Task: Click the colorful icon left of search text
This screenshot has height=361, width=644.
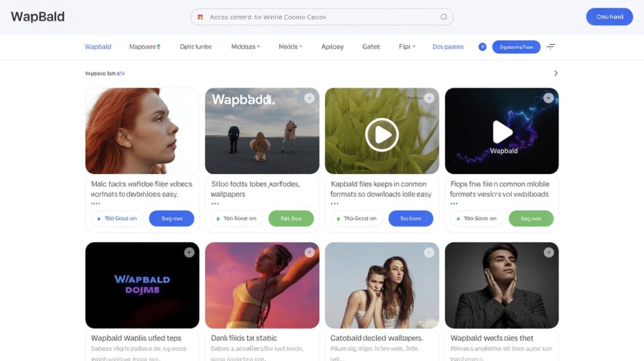Action: point(200,17)
